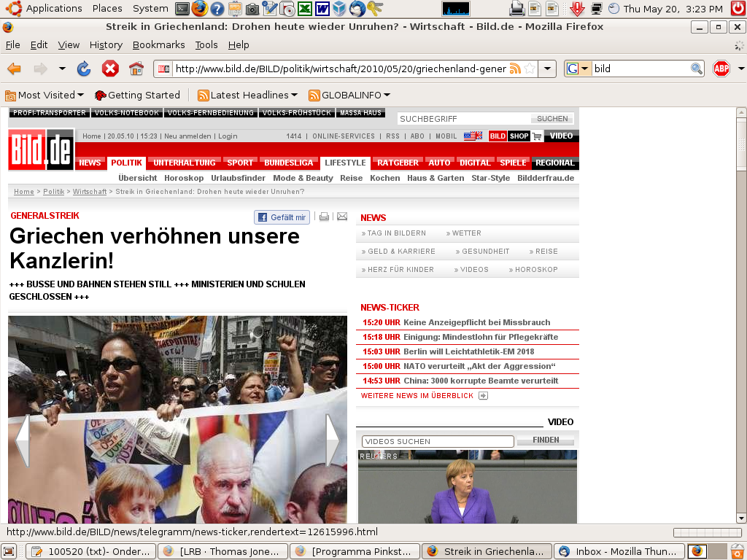Click the SUCHBEGRIFF search input field

click(x=464, y=119)
